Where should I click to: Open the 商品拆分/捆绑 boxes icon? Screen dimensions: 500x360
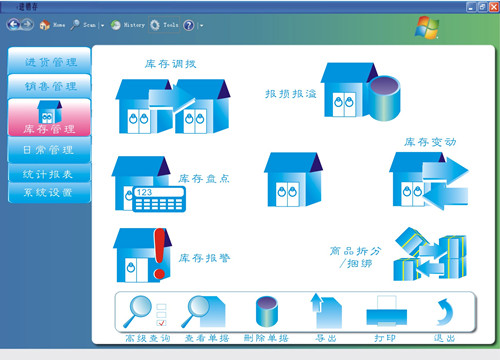[430, 254]
